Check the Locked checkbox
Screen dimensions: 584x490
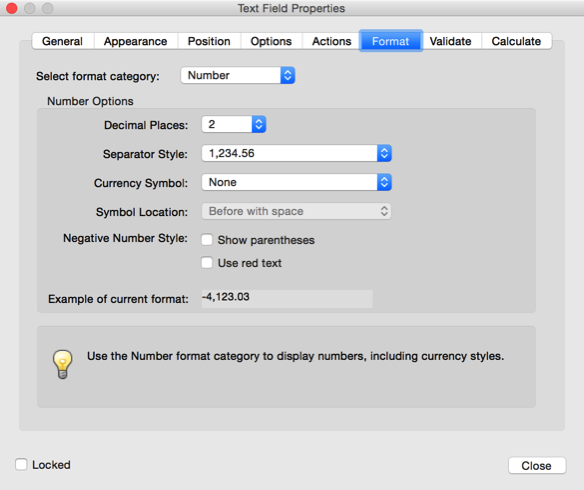(x=21, y=464)
